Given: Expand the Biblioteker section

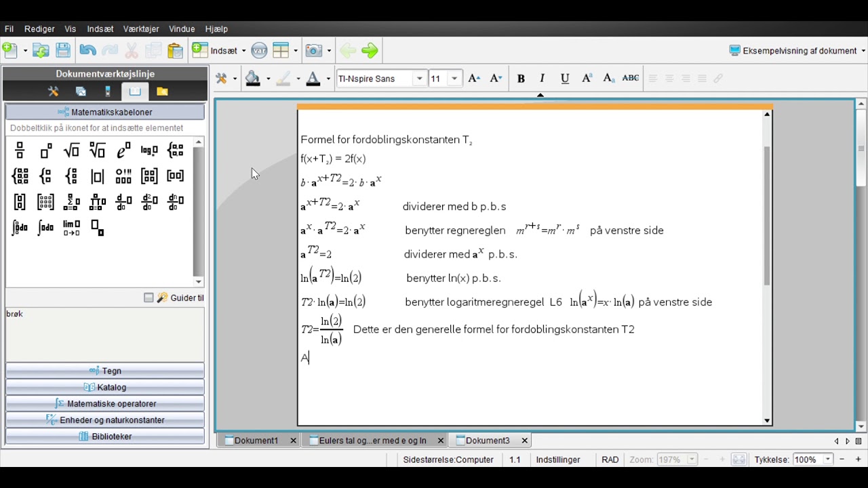Looking at the screenshot, I should (105, 436).
